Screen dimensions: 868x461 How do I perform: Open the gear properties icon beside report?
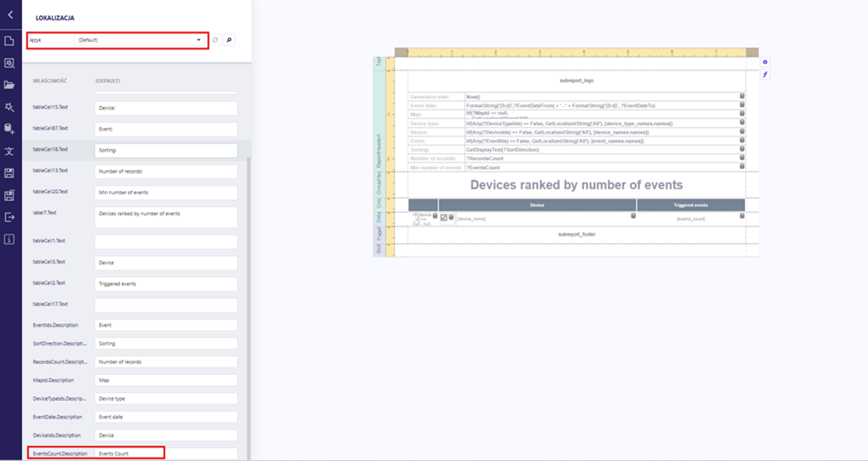(x=765, y=62)
